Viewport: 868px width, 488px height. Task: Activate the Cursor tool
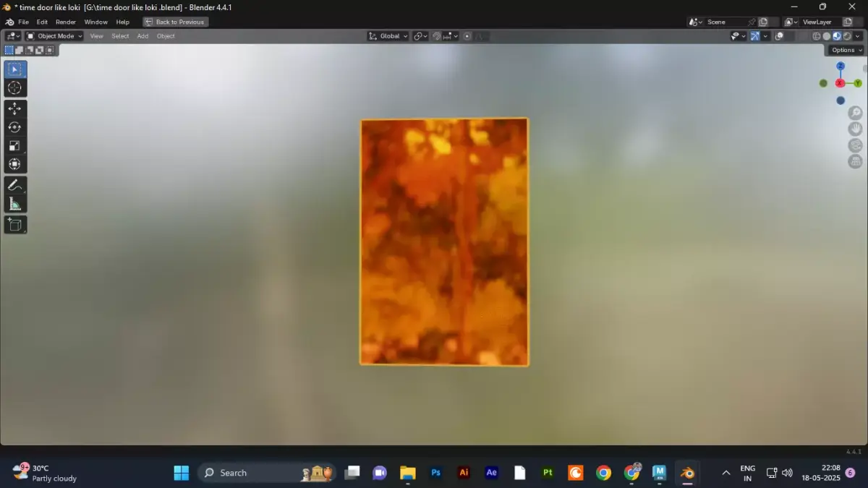click(x=15, y=87)
